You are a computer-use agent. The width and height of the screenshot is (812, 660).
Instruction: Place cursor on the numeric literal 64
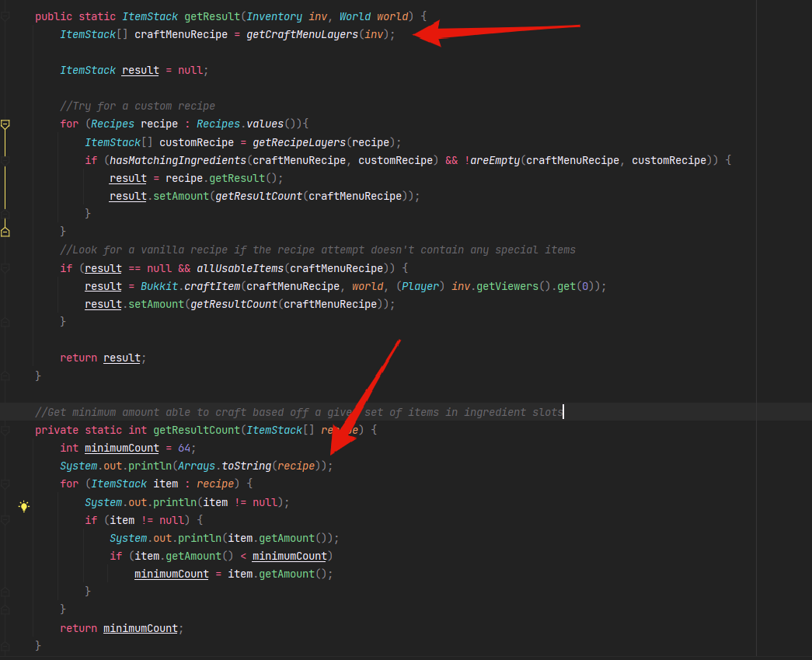tap(184, 448)
